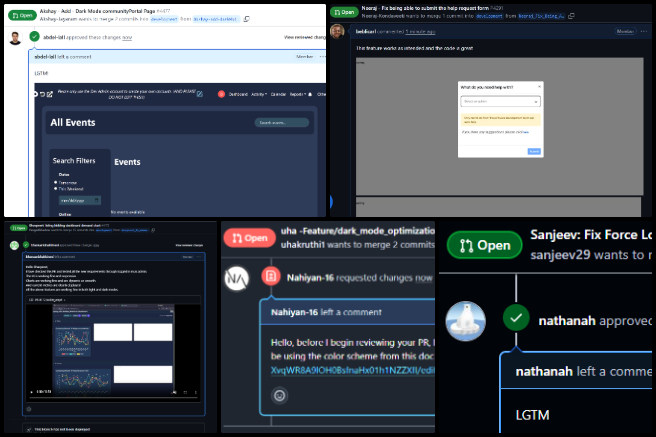Add emoji reaction to Nahiyan-16's comment
The image size is (656, 437).
pyautogui.click(x=279, y=395)
